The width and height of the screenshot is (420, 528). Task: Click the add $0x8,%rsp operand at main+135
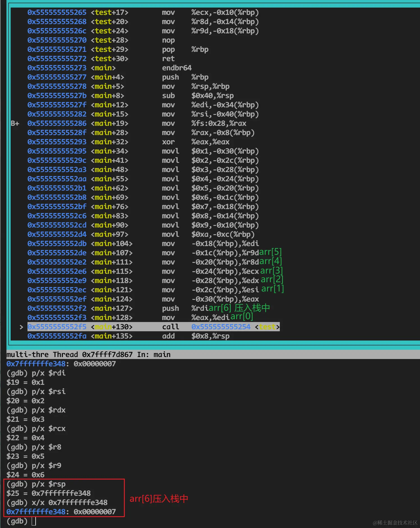211,336
